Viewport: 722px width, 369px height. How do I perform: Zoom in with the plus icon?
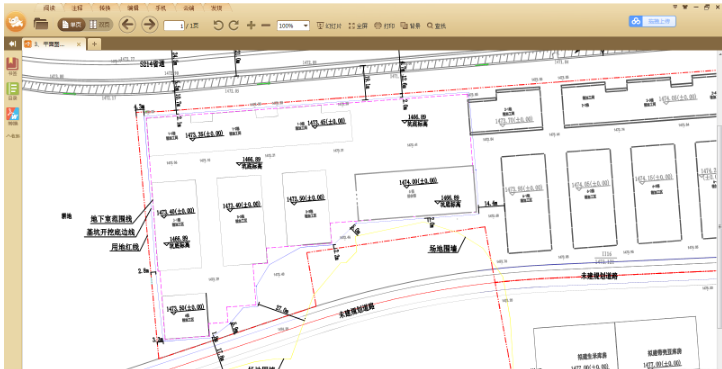(x=251, y=25)
